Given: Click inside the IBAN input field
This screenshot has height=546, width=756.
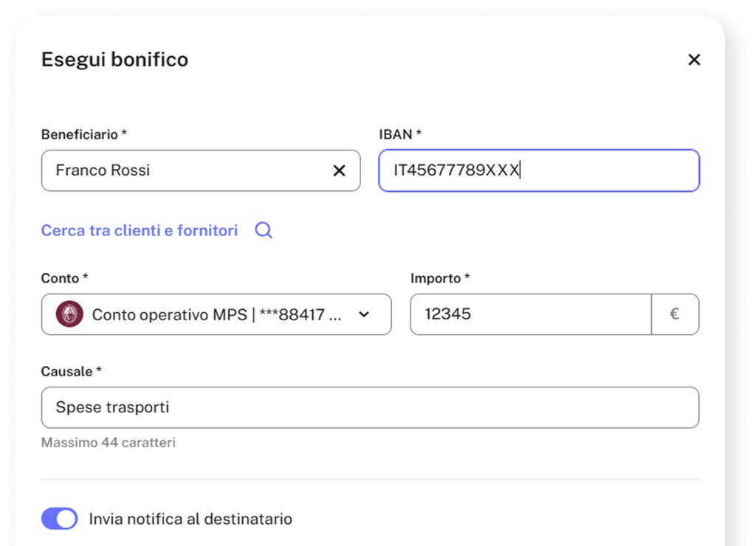Looking at the screenshot, I should pos(539,170).
